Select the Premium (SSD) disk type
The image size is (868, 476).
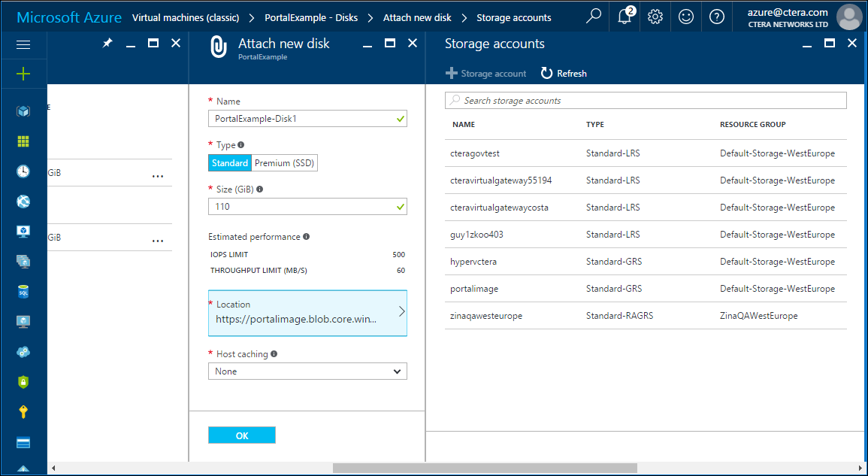[x=285, y=163]
